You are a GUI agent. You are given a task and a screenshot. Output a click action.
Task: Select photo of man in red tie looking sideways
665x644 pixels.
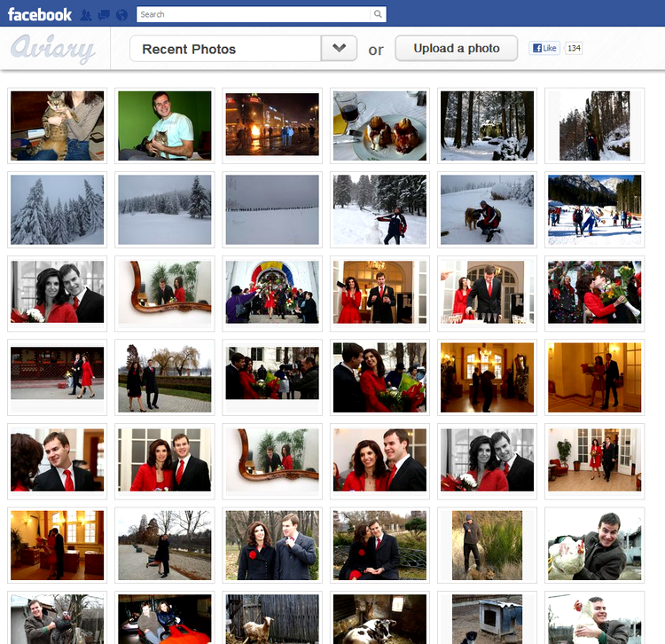[58, 461]
